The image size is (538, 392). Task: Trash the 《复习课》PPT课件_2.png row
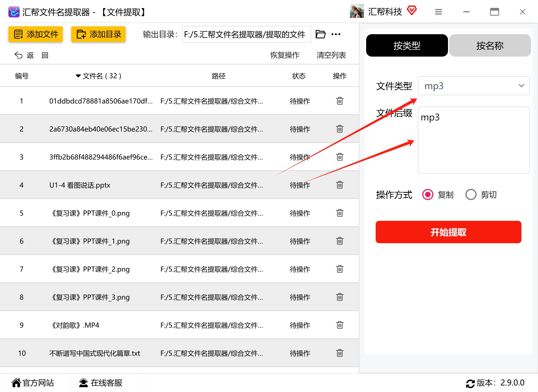click(340, 269)
